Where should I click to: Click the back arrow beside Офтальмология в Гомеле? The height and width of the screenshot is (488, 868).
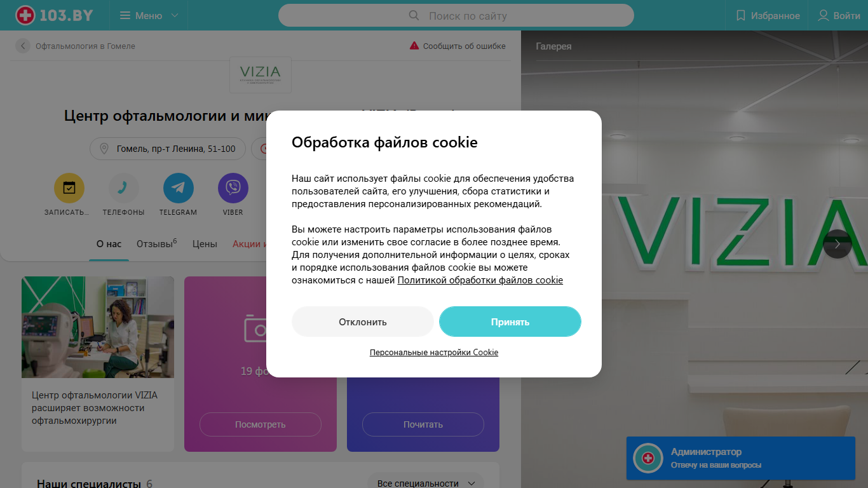pyautogui.click(x=23, y=46)
